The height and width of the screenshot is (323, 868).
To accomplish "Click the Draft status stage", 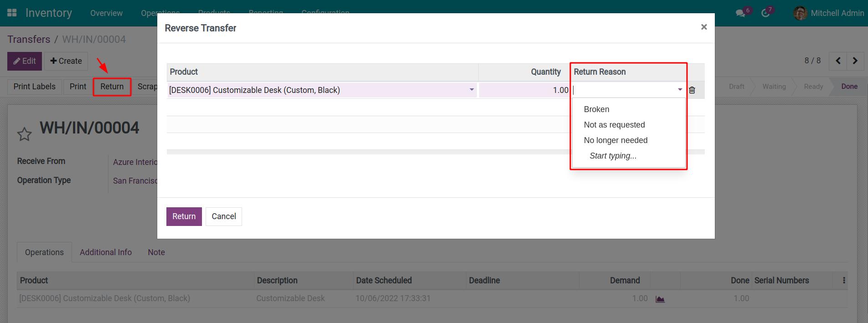I will point(736,87).
